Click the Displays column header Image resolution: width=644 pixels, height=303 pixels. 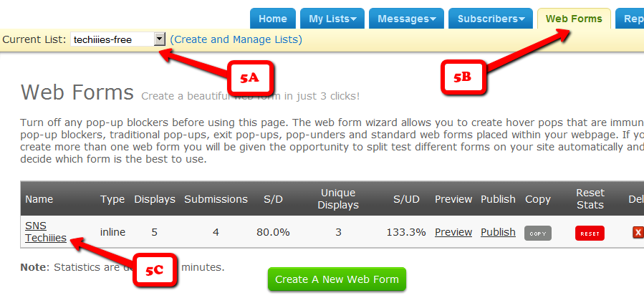tap(155, 199)
